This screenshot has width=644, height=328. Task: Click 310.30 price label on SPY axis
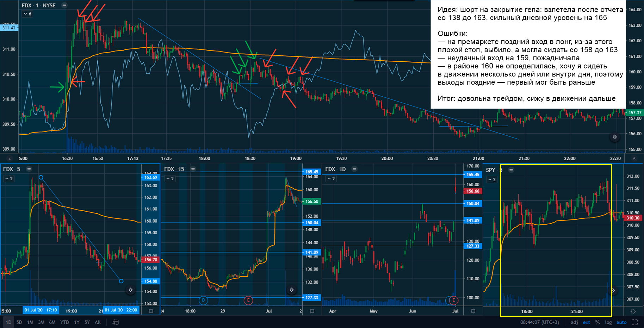[633, 218]
